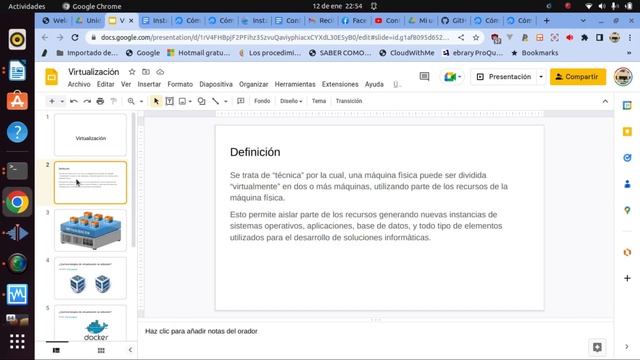Add a comment from toolbar
Image resolution: width=640 pixels, height=360 pixels.
point(240,101)
